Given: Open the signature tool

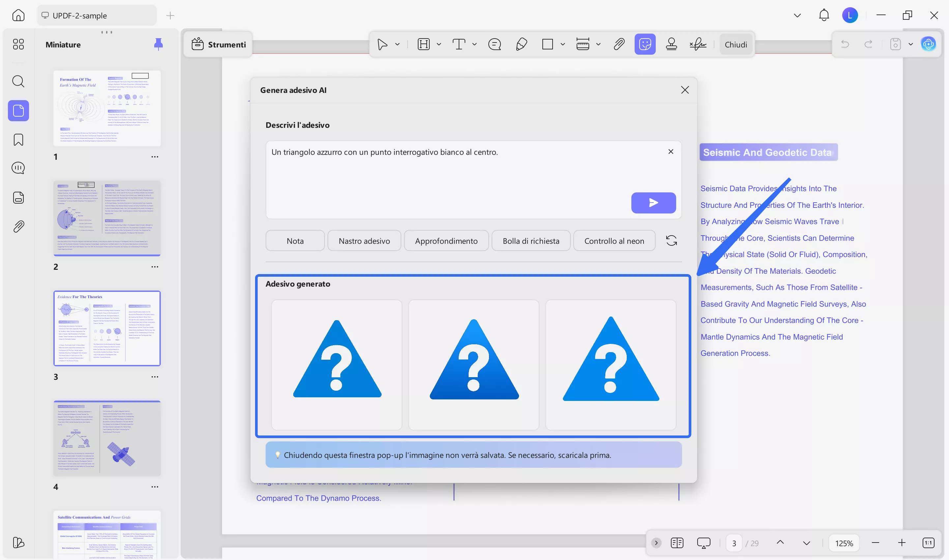Looking at the screenshot, I should click(x=698, y=44).
